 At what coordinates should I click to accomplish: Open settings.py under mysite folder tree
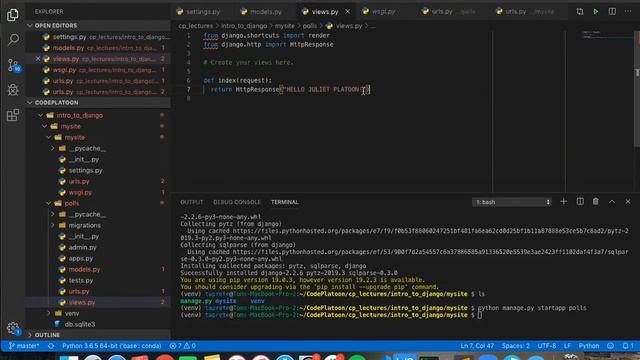tap(85, 170)
